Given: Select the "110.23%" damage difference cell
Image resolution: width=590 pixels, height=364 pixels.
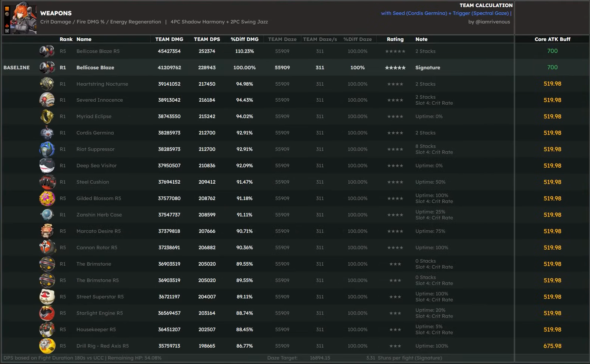Looking at the screenshot, I should tap(245, 51).
